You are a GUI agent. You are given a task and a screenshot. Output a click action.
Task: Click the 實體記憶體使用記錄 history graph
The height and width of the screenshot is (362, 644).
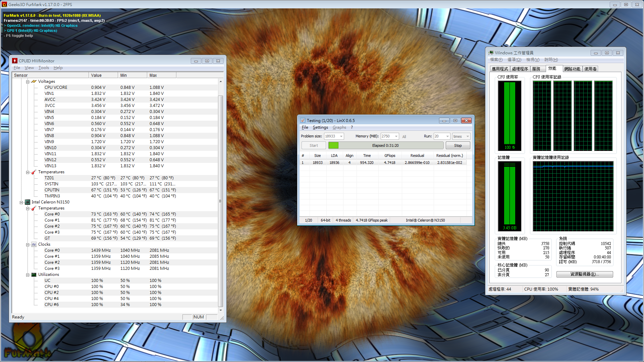[x=573, y=196]
